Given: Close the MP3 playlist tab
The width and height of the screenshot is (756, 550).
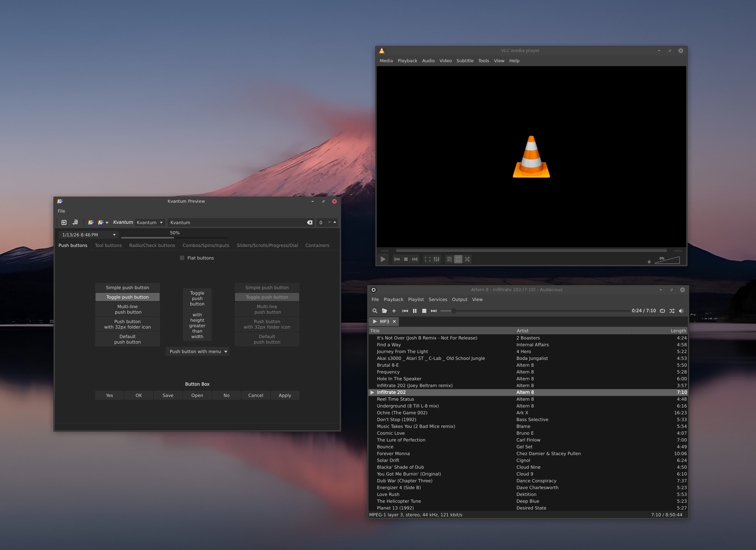Looking at the screenshot, I should coord(394,321).
